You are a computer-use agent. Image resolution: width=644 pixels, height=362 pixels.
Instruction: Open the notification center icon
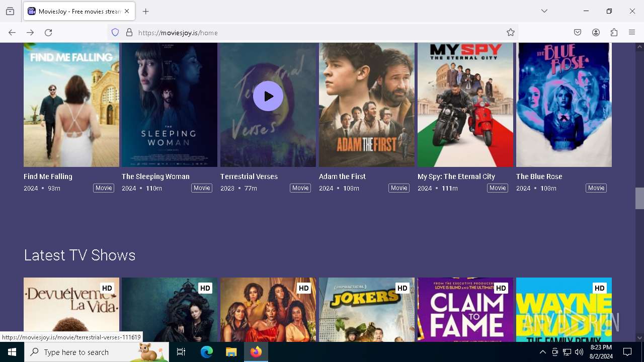[x=627, y=352]
